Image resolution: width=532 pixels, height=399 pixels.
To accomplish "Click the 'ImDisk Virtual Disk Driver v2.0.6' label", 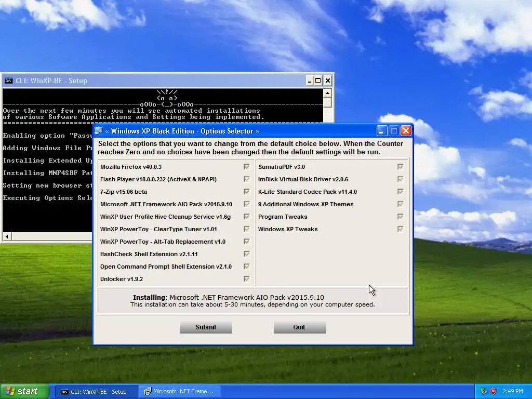I will [x=303, y=179].
